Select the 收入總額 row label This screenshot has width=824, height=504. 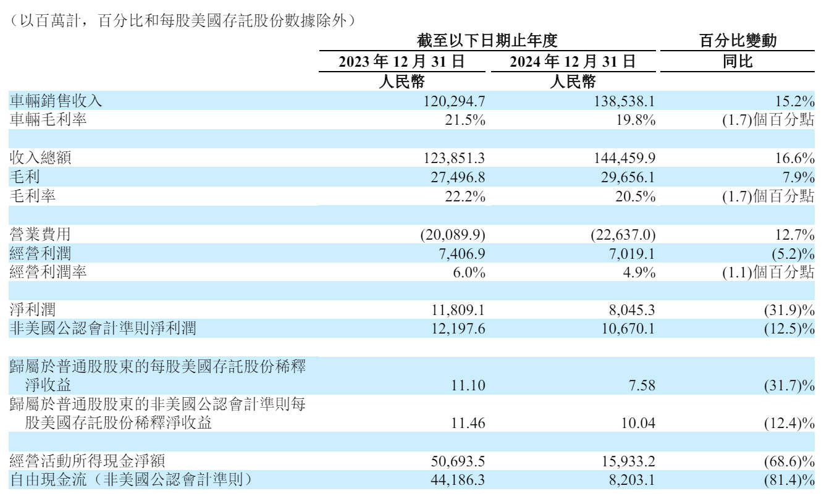[41, 158]
